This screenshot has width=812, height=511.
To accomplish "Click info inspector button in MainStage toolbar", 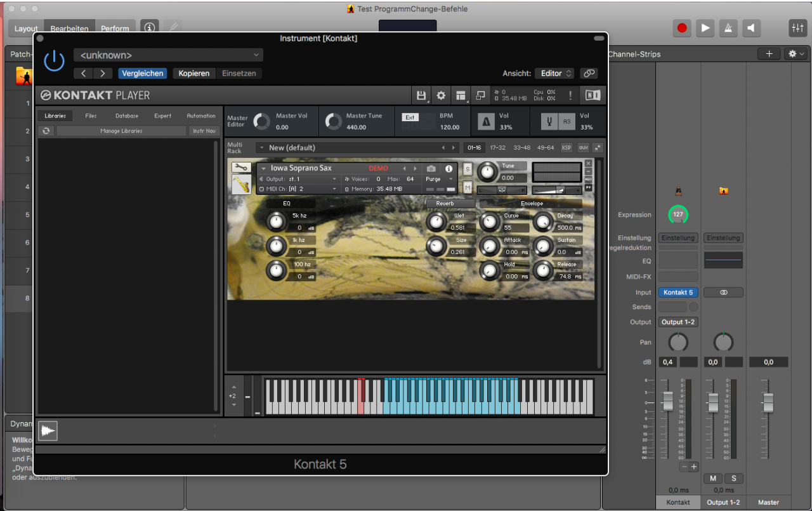I will [150, 28].
